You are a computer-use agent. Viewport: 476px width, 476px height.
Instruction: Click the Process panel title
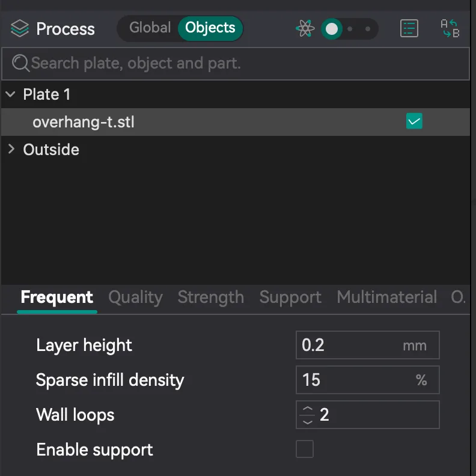point(66,29)
